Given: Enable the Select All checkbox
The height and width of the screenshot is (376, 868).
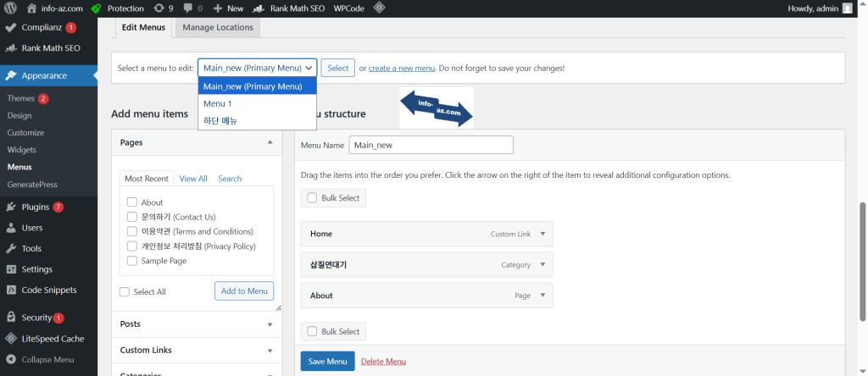Looking at the screenshot, I should (x=125, y=291).
